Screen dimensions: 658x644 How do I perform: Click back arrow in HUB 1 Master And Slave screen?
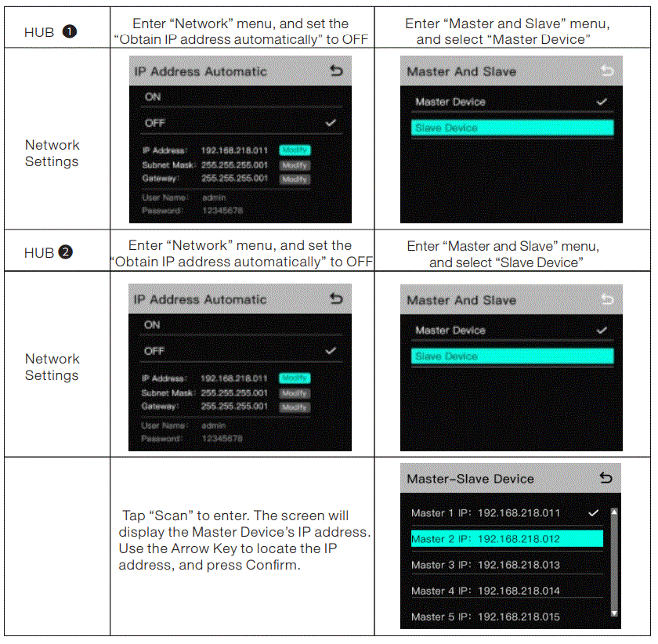coord(607,71)
